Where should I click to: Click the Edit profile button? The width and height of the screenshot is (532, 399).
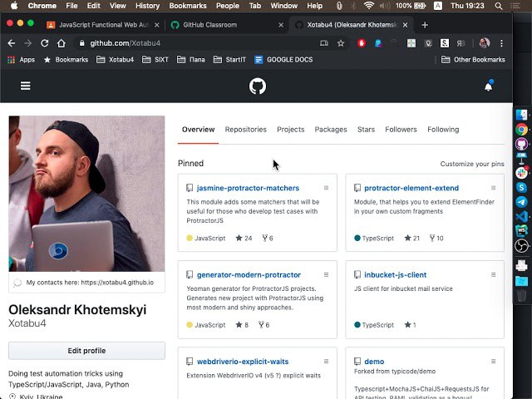pyautogui.click(x=86, y=351)
